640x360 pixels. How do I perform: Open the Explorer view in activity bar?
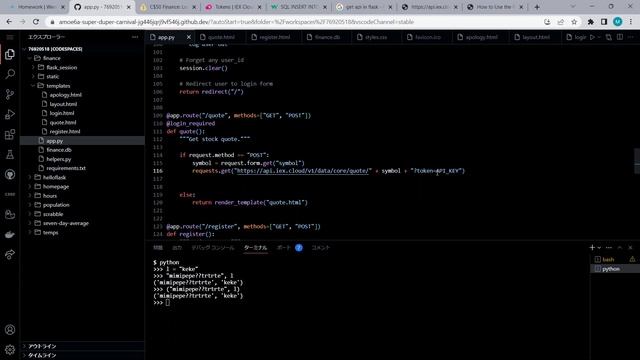[10, 54]
